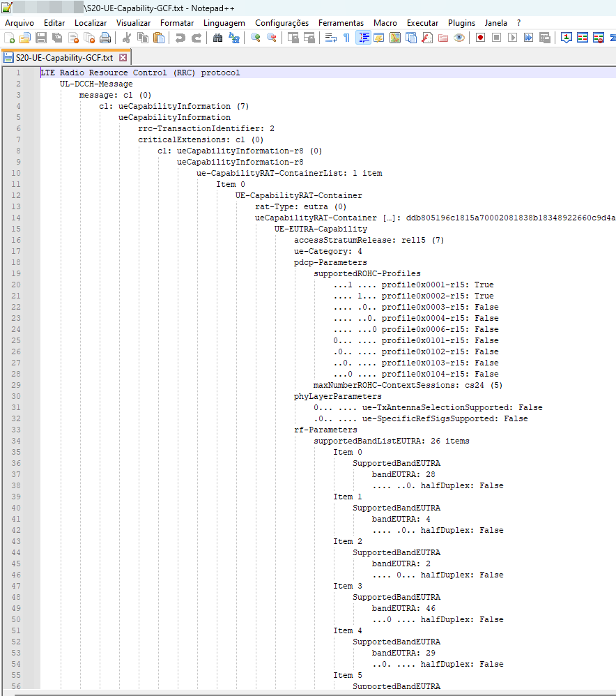Click the text 'ue-Category: 4'
Viewport: 616px width, 696px height.
click(328, 251)
